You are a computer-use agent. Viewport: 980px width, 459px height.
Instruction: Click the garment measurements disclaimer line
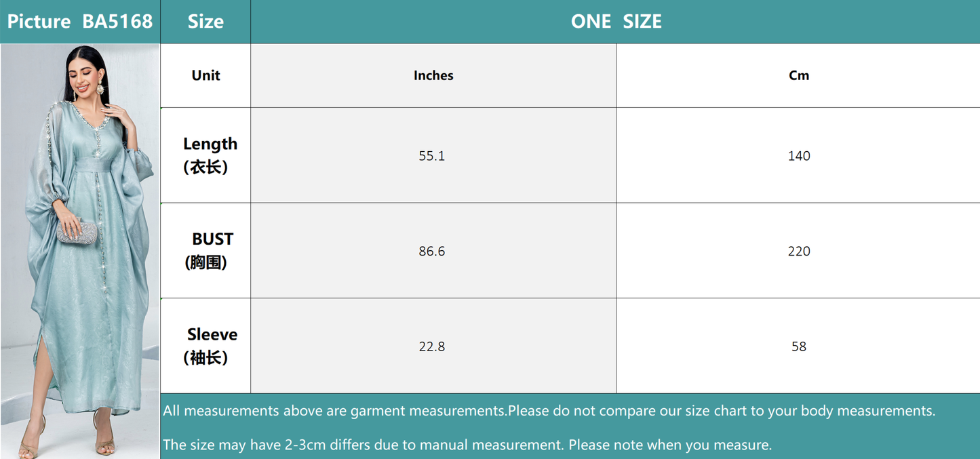pyautogui.click(x=549, y=411)
